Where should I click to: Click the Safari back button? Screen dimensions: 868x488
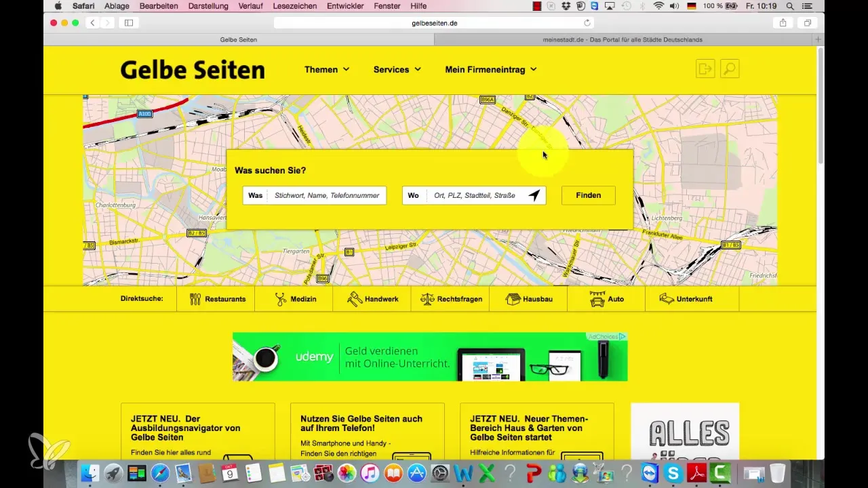(x=93, y=23)
